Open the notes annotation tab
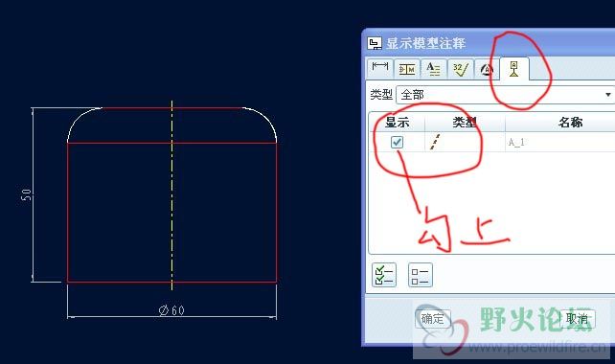The image size is (615, 364). [433, 69]
